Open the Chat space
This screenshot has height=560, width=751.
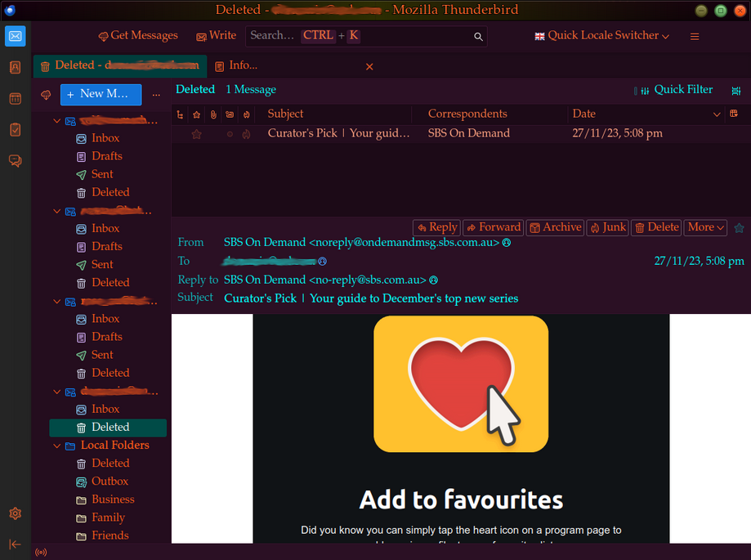click(15, 160)
